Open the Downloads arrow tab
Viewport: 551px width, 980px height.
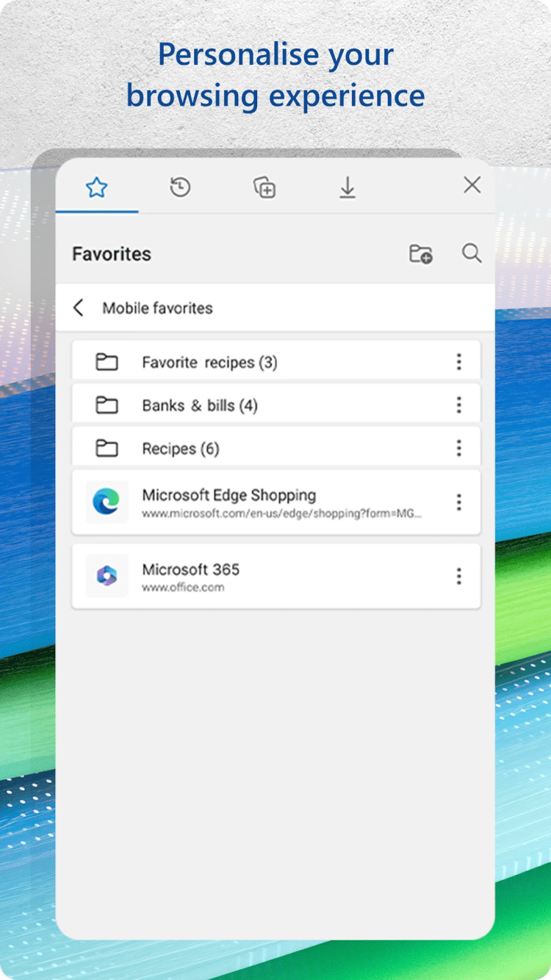pyautogui.click(x=347, y=187)
